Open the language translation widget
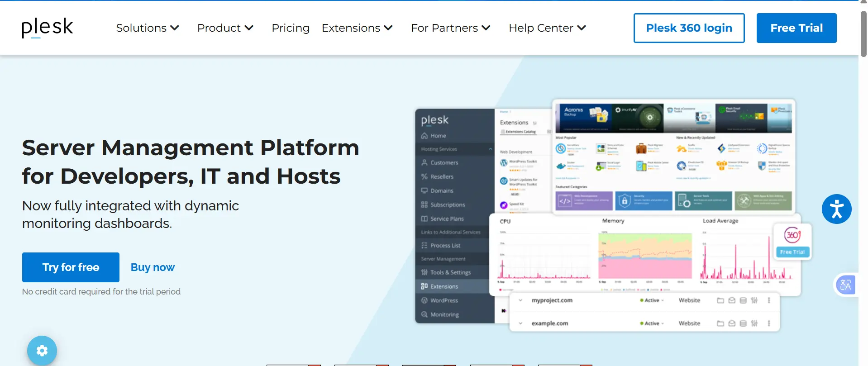Viewport: 868px width, 366px height. pyautogui.click(x=845, y=285)
